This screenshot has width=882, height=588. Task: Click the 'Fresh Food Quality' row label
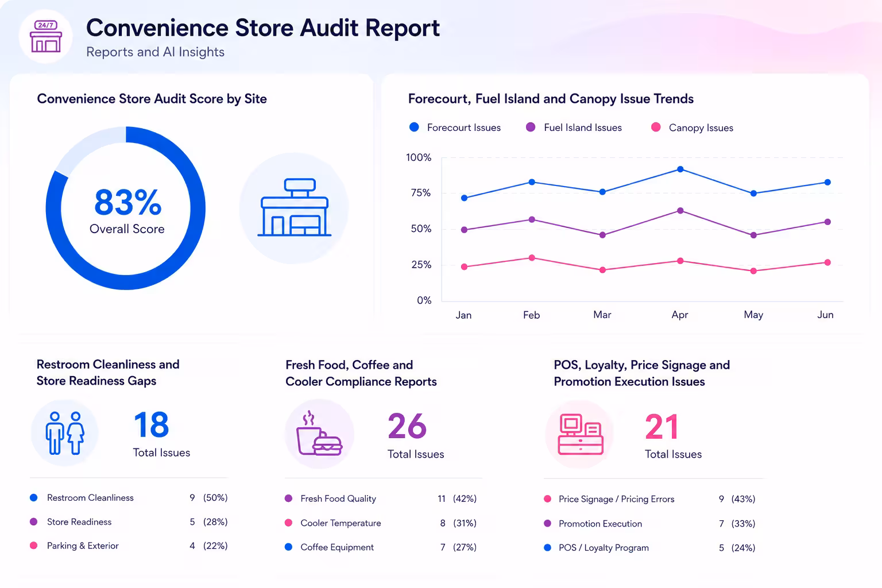tap(338, 498)
